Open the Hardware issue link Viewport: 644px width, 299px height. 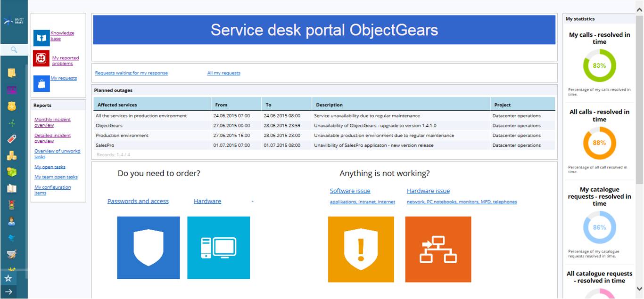[x=428, y=191]
